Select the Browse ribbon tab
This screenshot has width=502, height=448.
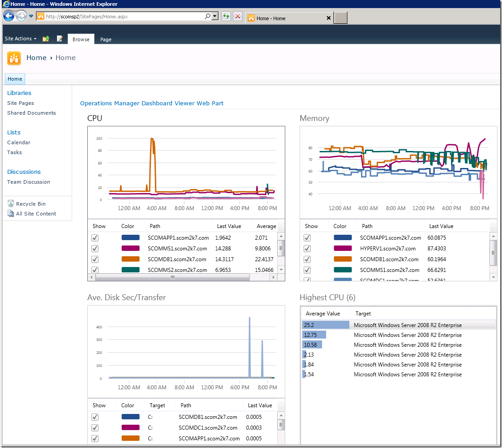81,39
